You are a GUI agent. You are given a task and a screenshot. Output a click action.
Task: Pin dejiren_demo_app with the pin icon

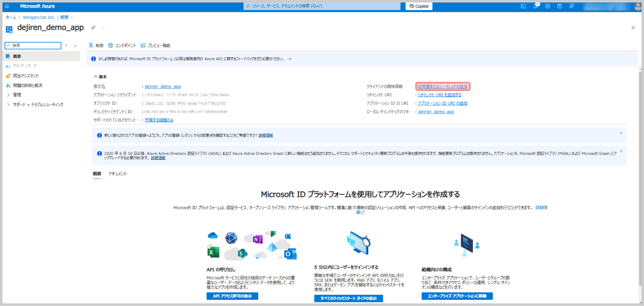click(93, 28)
